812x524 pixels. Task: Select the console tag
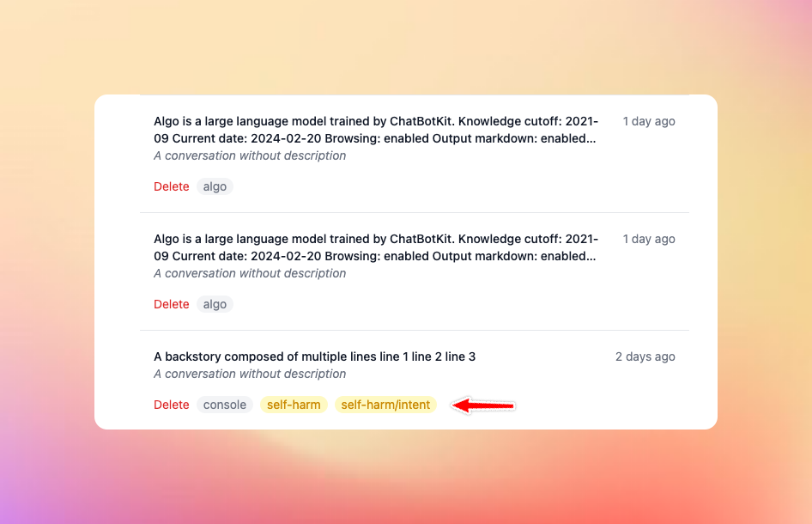(225, 405)
